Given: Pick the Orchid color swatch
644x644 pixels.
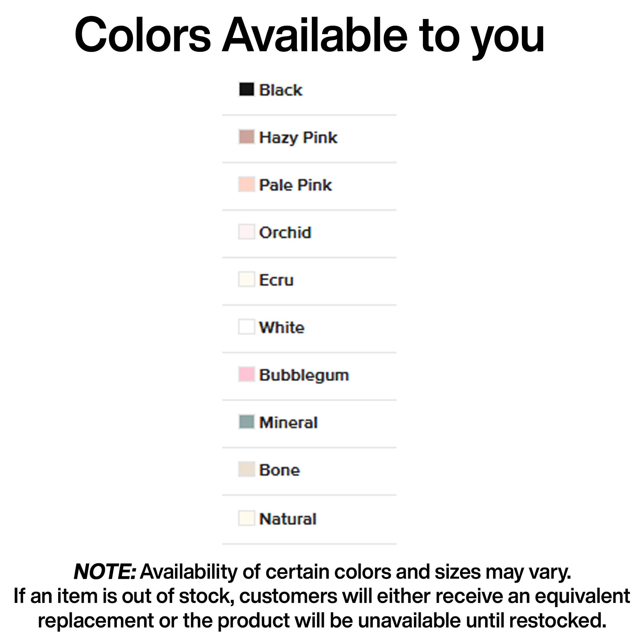Looking at the screenshot, I should [246, 232].
